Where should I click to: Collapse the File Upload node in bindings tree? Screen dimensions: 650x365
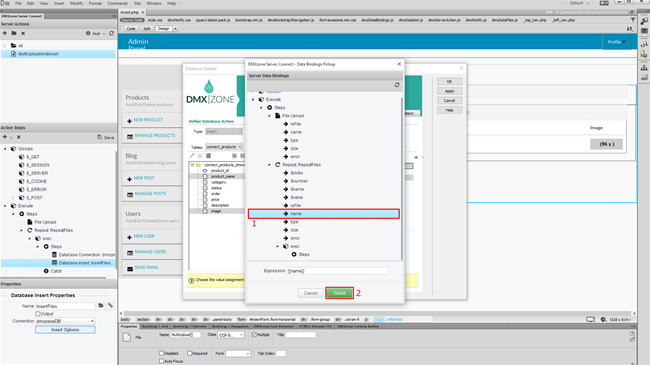click(x=269, y=116)
